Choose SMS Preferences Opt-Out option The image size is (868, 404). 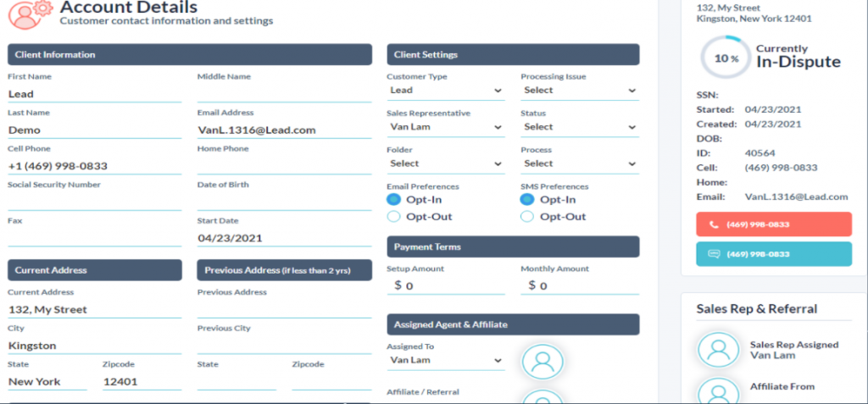[527, 217]
